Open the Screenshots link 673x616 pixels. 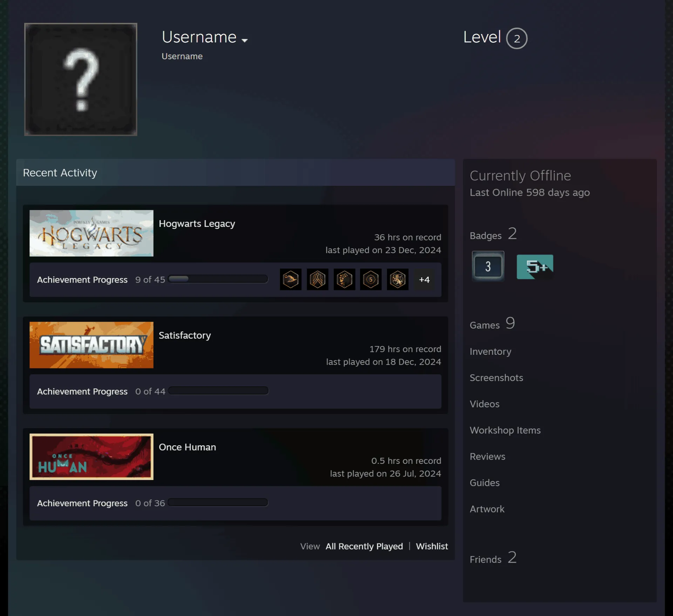point(496,378)
